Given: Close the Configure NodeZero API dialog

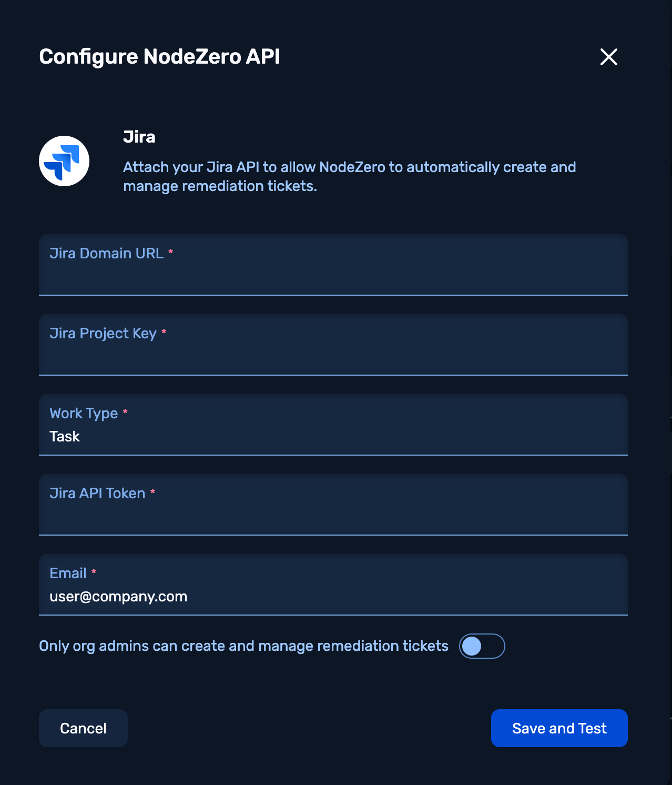Looking at the screenshot, I should [x=608, y=57].
